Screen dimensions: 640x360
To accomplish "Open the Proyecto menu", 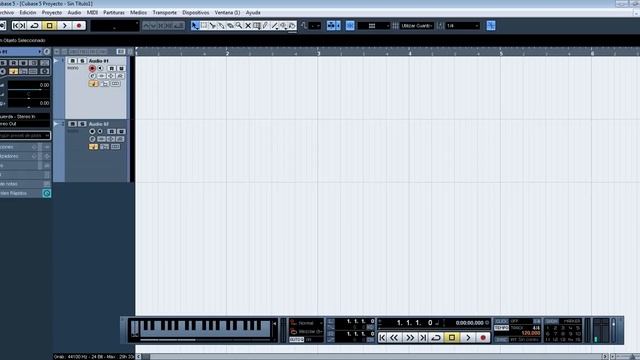I will click(52, 13).
